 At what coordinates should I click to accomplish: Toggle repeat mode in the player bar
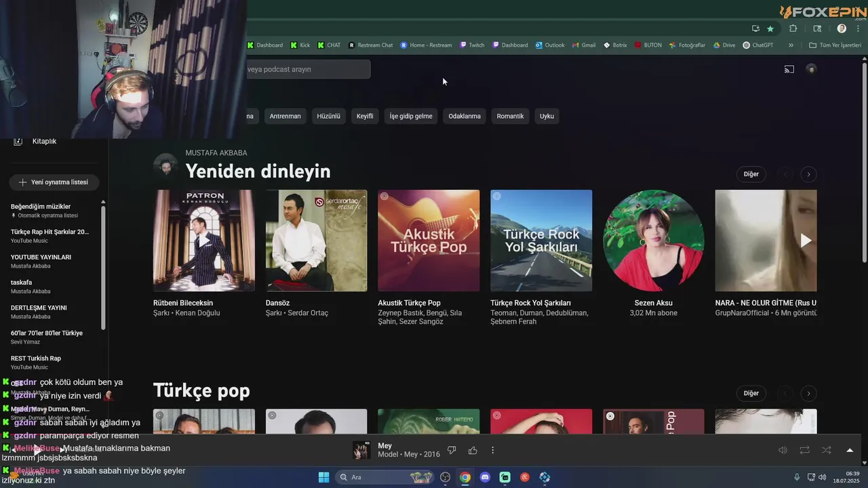(804, 450)
